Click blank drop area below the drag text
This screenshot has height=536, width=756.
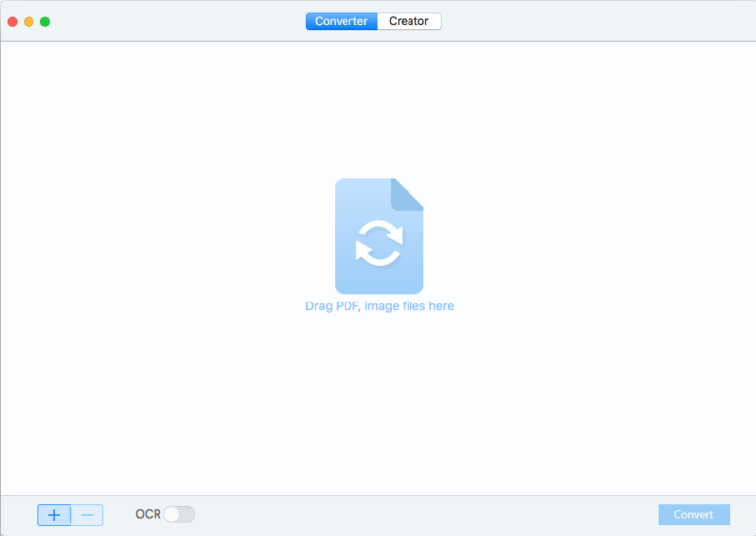click(378, 404)
